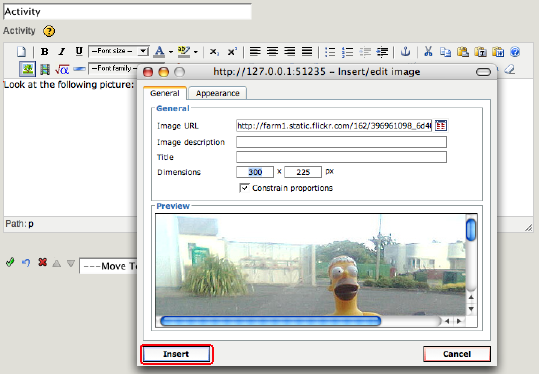The height and width of the screenshot is (374, 539).
Task: Toggle underline formatting
Action: [79, 52]
